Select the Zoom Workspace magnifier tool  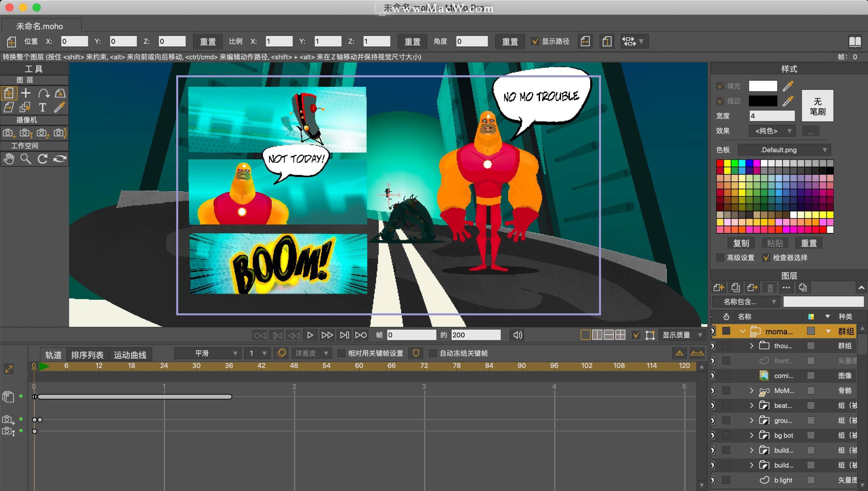point(26,159)
